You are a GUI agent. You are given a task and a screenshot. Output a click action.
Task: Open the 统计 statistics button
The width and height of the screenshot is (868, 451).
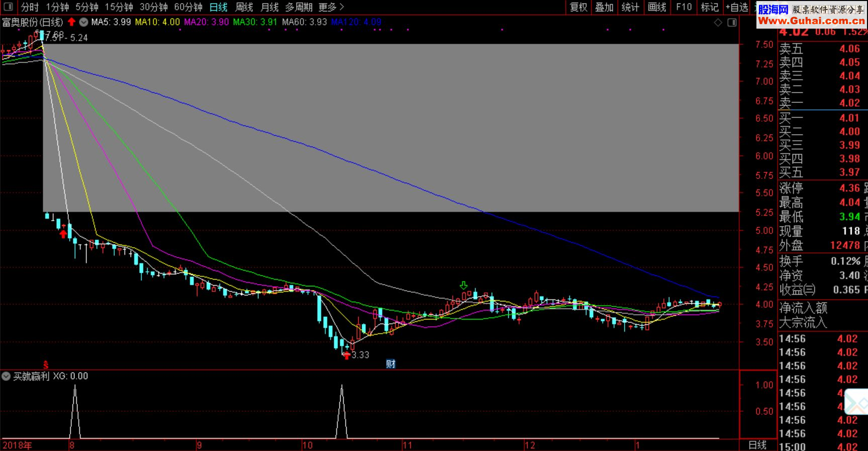[x=630, y=7]
